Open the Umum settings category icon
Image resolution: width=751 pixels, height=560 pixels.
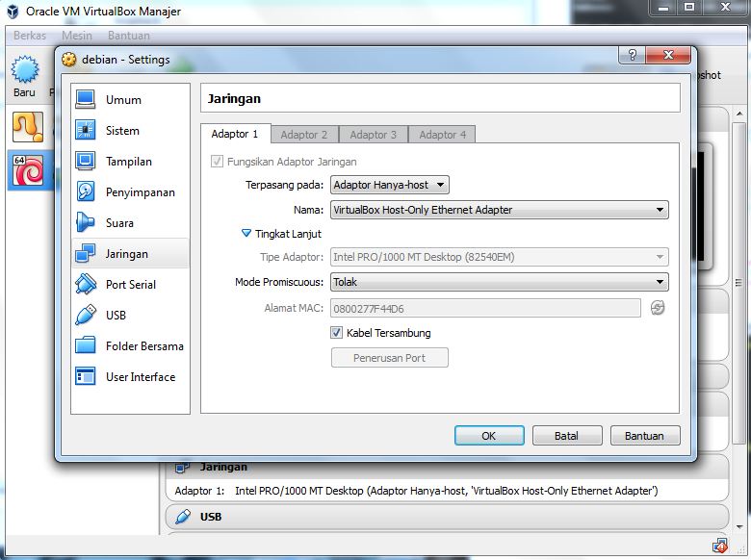pos(86,99)
